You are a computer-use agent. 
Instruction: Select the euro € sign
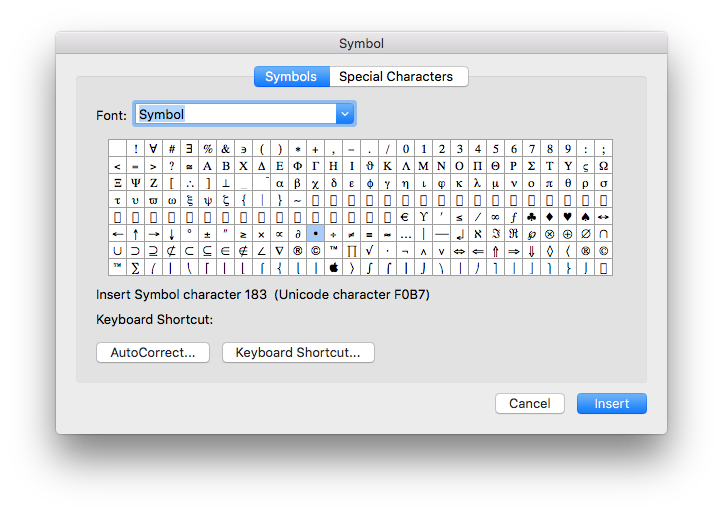click(x=405, y=217)
